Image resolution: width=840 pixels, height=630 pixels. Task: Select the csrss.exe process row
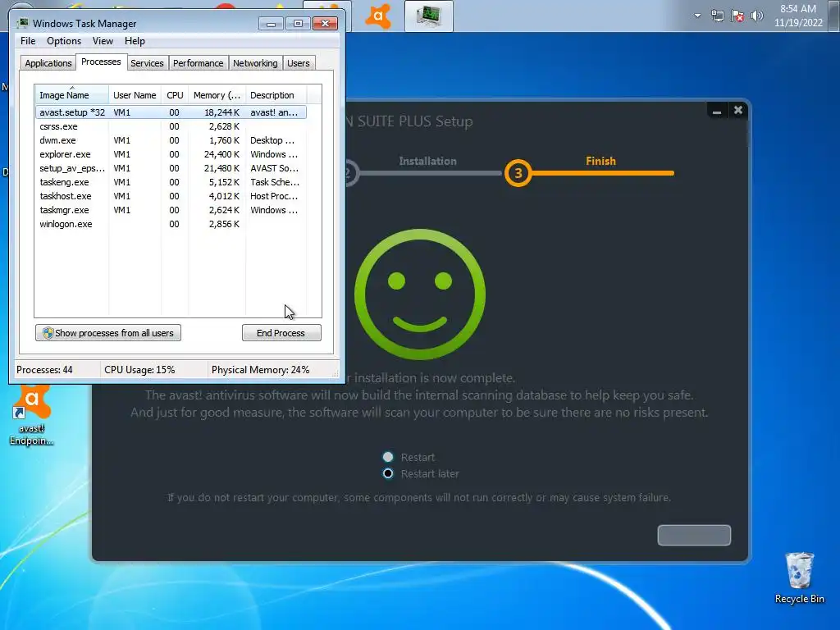point(171,126)
